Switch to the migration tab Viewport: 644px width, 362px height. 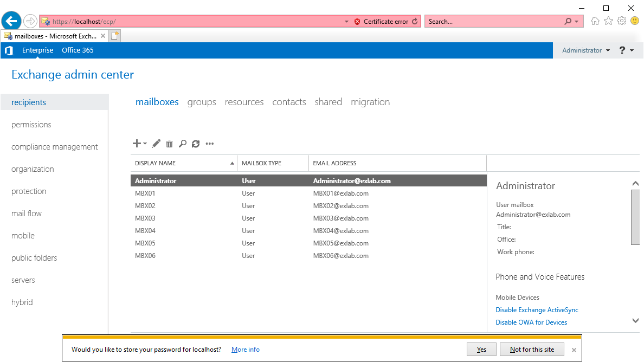(x=370, y=102)
